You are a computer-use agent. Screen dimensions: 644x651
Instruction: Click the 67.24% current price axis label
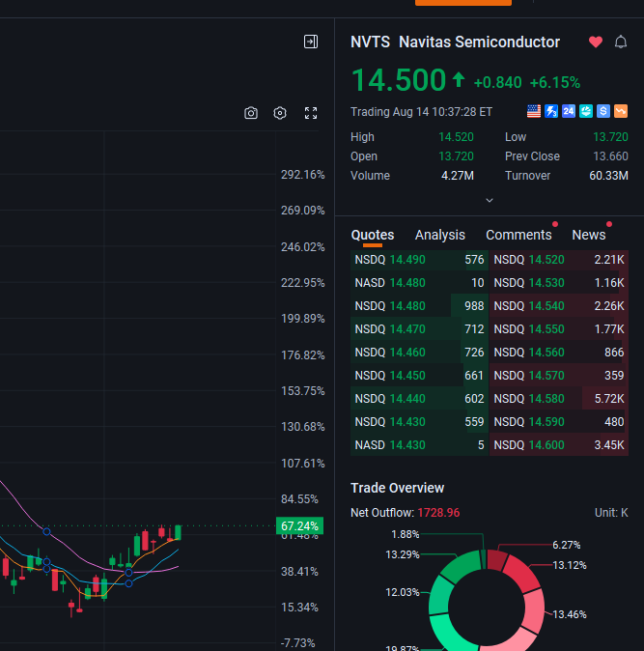click(299, 526)
